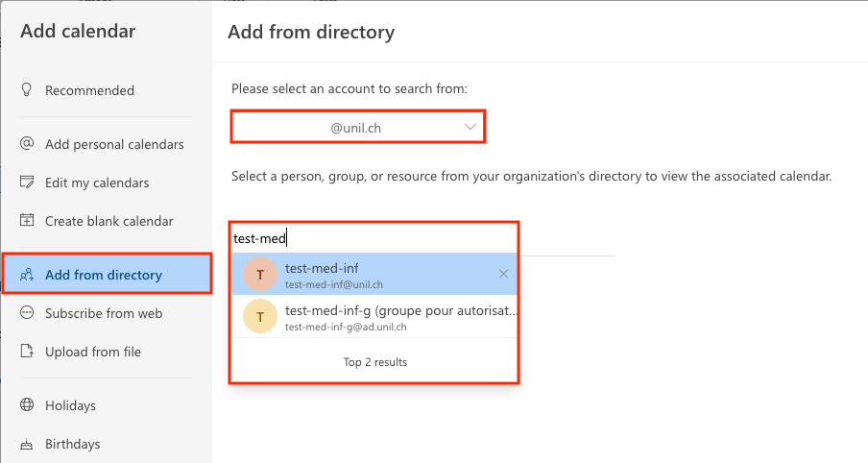Viewport: 868px width, 463px height.
Task: Open the Recommended section label
Action: pyautogui.click(x=89, y=90)
